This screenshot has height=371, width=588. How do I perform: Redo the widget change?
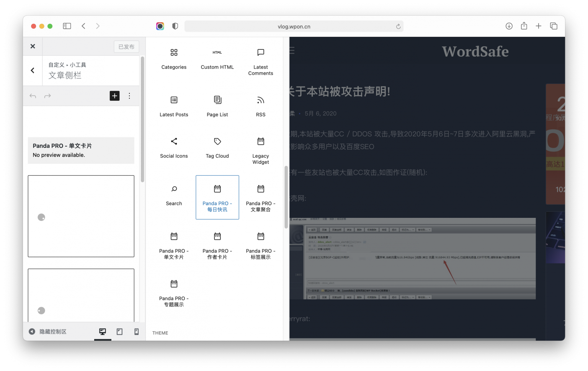(47, 96)
